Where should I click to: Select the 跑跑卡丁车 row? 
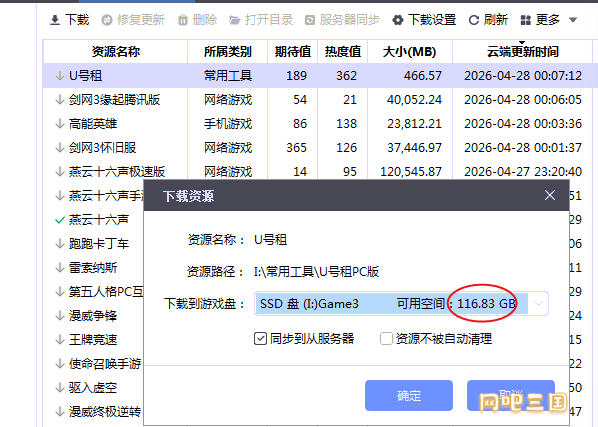pos(93,244)
